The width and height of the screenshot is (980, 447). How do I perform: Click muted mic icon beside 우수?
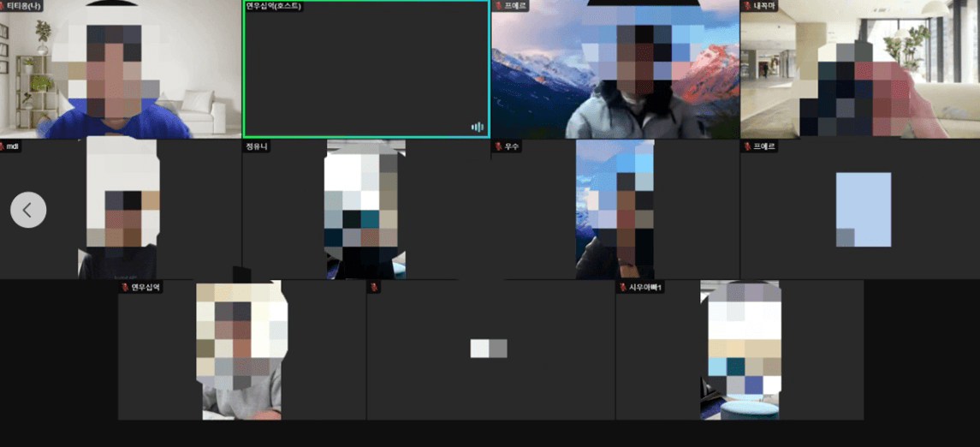(499, 146)
